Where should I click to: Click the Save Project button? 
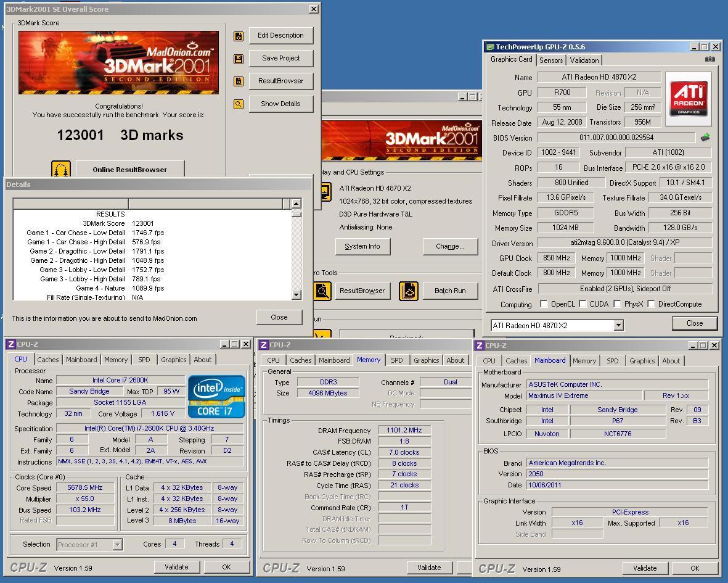tap(281, 58)
